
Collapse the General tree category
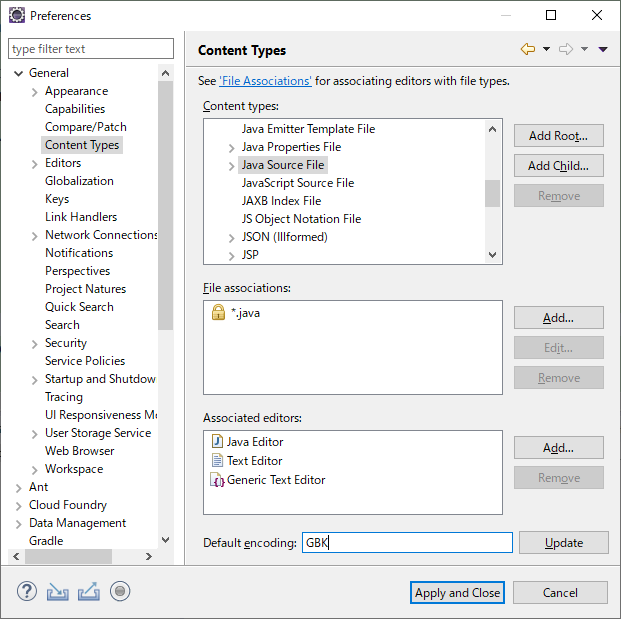click(18, 73)
